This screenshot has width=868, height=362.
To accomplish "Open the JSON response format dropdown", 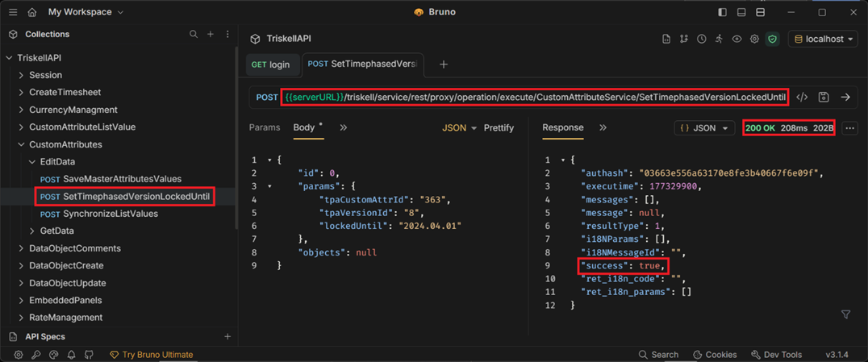I will (704, 128).
